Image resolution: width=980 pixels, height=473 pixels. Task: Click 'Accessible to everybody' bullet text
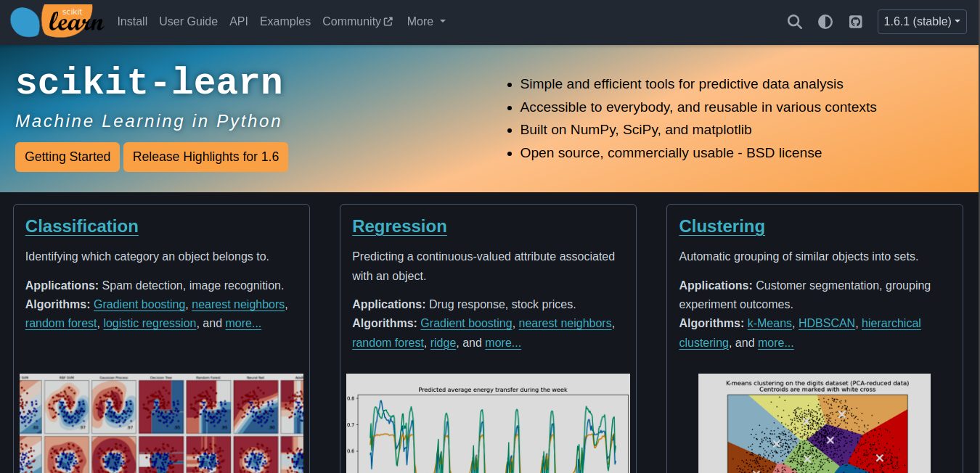698,107
